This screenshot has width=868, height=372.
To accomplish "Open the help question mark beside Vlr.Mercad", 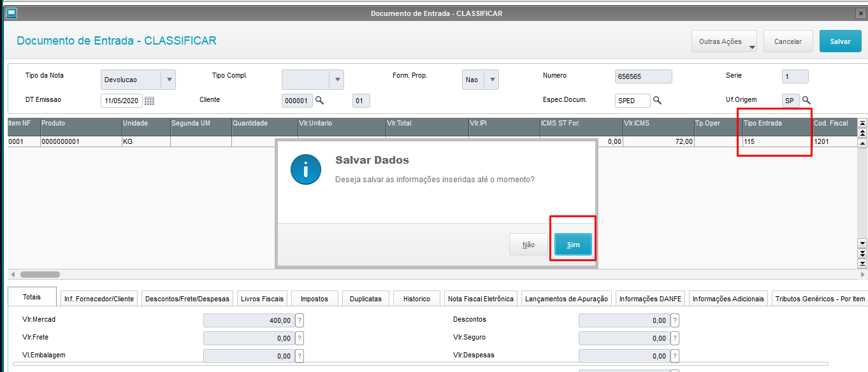I will (299, 320).
